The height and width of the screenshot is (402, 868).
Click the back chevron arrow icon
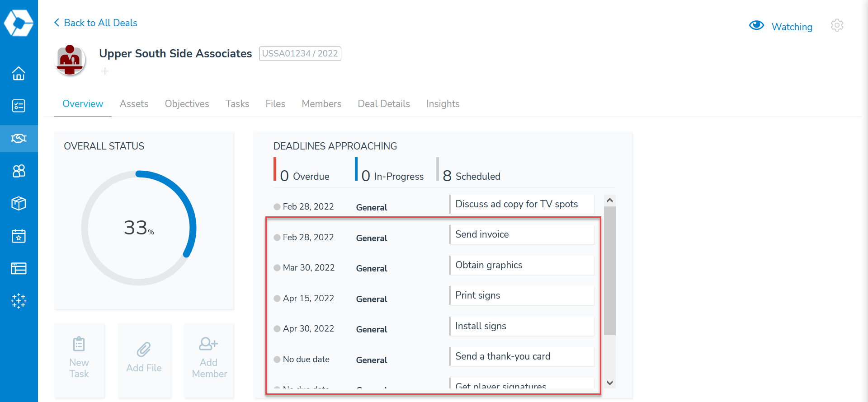(57, 23)
